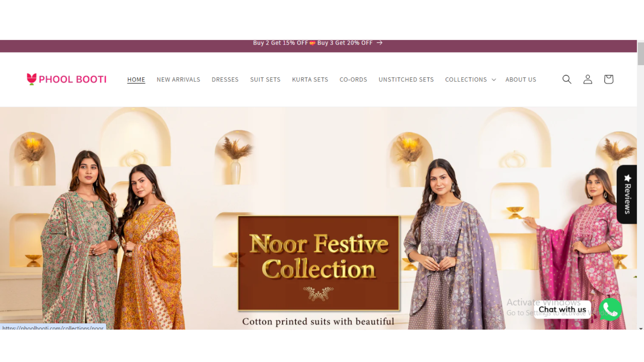644x362 pixels.
Task: Expand the Collections dropdown chevron
Action: [x=494, y=80]
